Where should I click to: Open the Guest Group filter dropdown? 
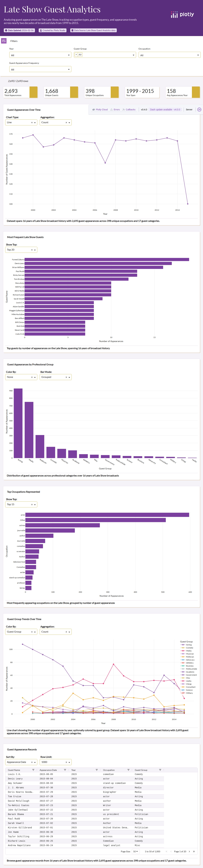105,55
